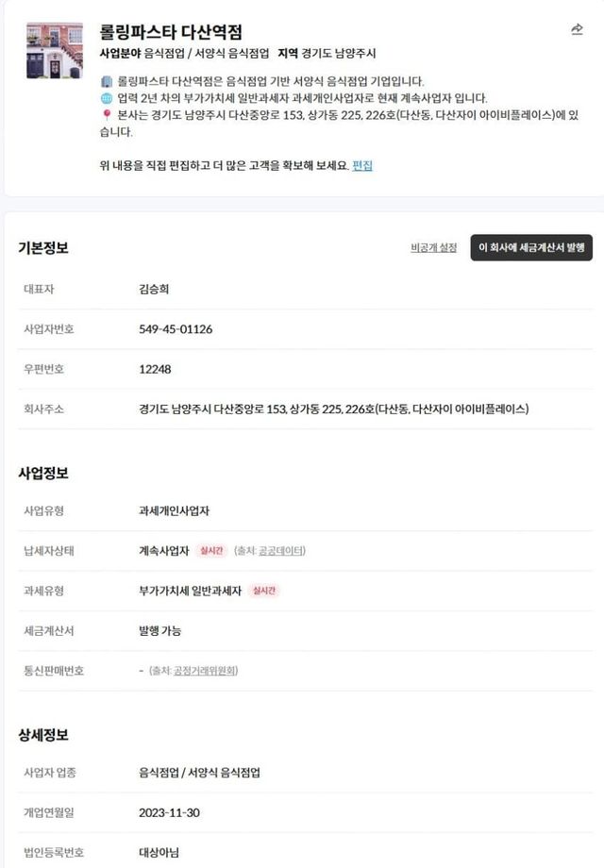
Task: Click the building icon beside company description
Action: [107, 82]
